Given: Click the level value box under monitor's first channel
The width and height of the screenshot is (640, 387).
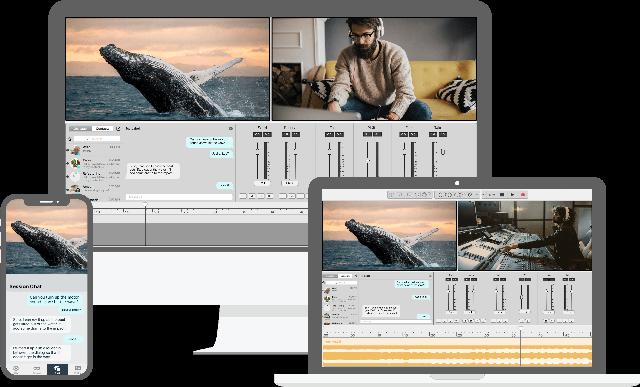Looking at the screenshot, I should (262, 183).
